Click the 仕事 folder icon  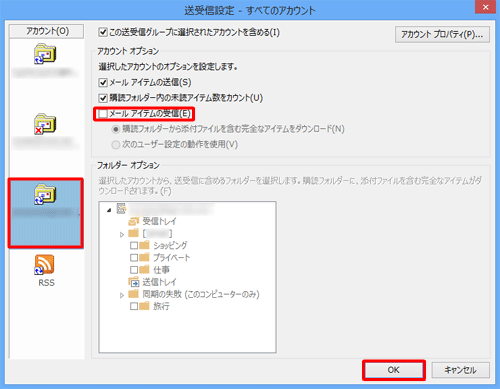[144, 269]
